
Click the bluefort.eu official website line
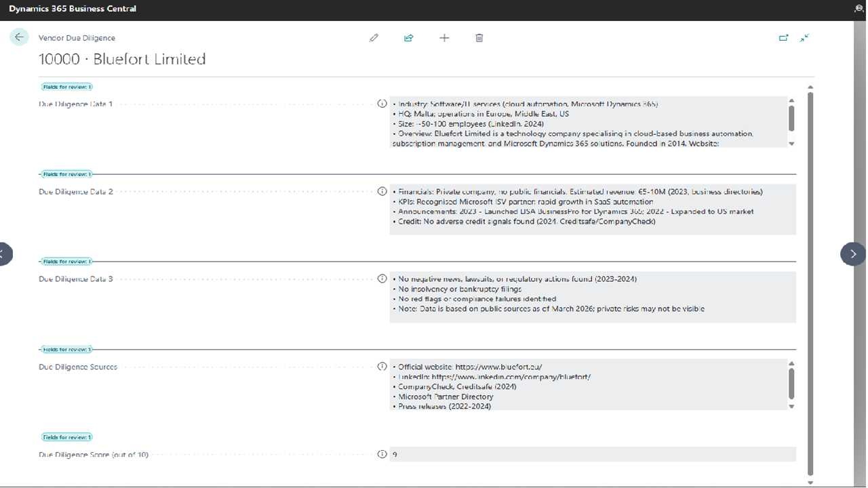coord(467,367)
